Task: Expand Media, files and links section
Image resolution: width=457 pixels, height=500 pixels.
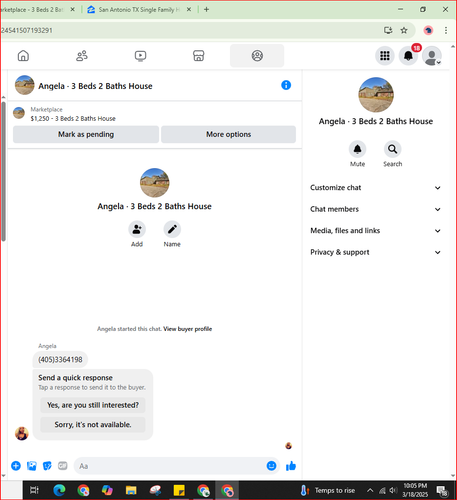Action: pyautogui.click(x=376, y=231)
